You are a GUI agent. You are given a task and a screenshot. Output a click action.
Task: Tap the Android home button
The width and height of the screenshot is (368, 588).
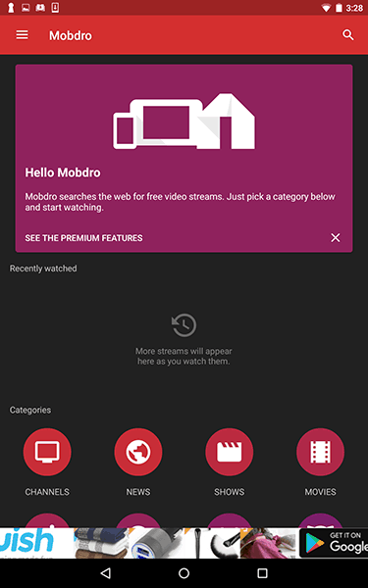(184, 572)
